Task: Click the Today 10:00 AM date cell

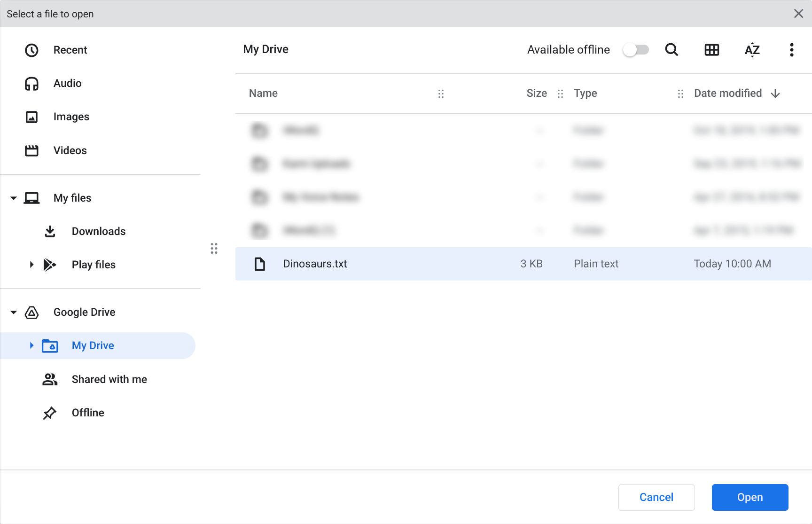Action: pos(732,264)
